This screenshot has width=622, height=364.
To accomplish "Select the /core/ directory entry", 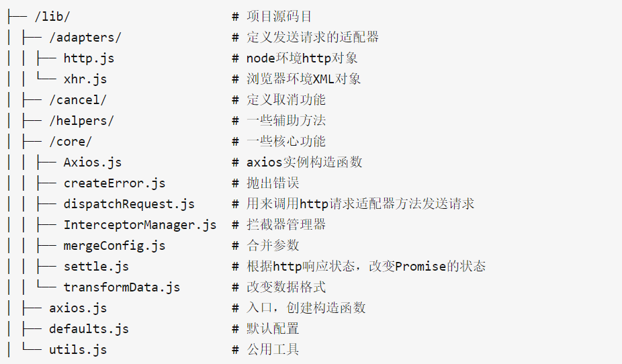I will click(x=71, y=142).
